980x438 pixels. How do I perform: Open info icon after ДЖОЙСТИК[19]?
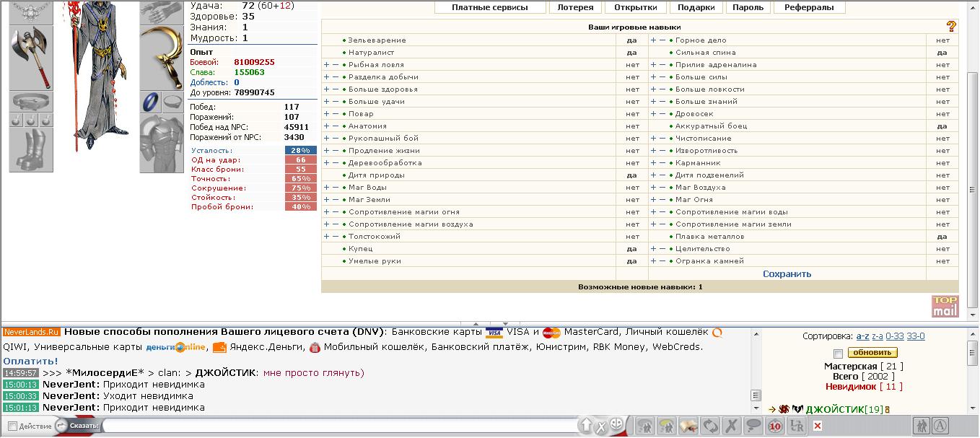[887, 410]
